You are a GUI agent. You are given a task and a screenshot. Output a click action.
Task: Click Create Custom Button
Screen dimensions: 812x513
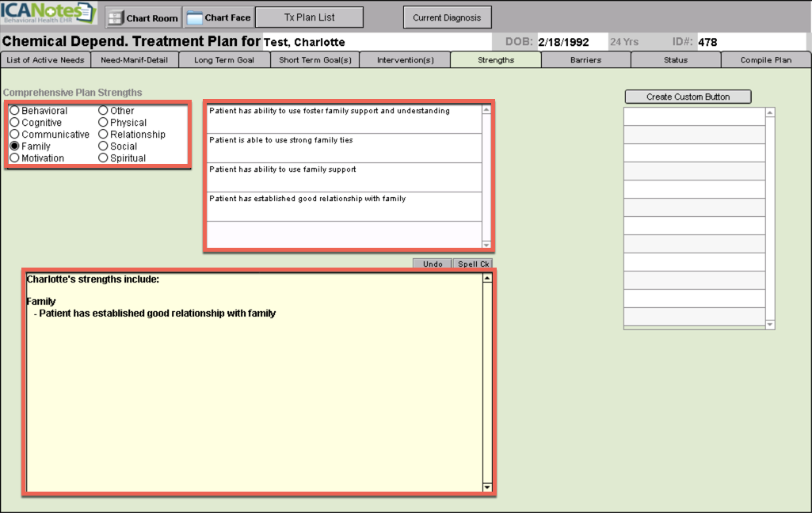click(688, 97)
